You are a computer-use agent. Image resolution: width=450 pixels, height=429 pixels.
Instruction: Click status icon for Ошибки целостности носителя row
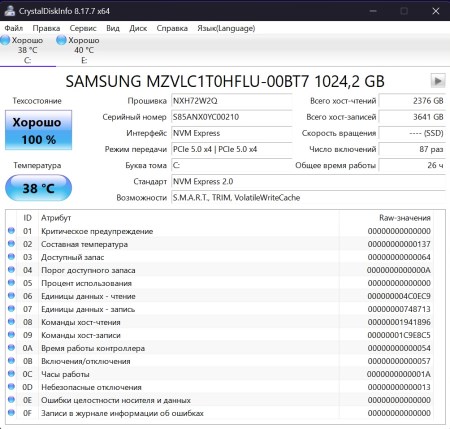click(x=11, y=400)
